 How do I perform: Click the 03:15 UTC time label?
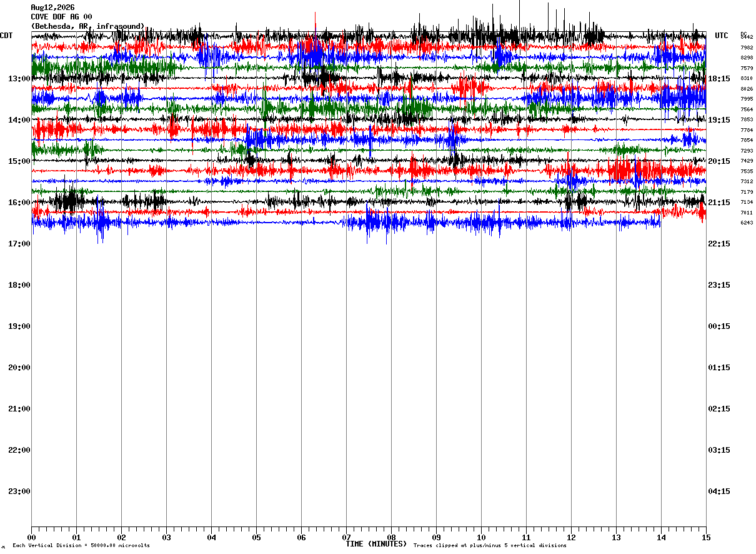pyautogui.click(x=719, y=450)
